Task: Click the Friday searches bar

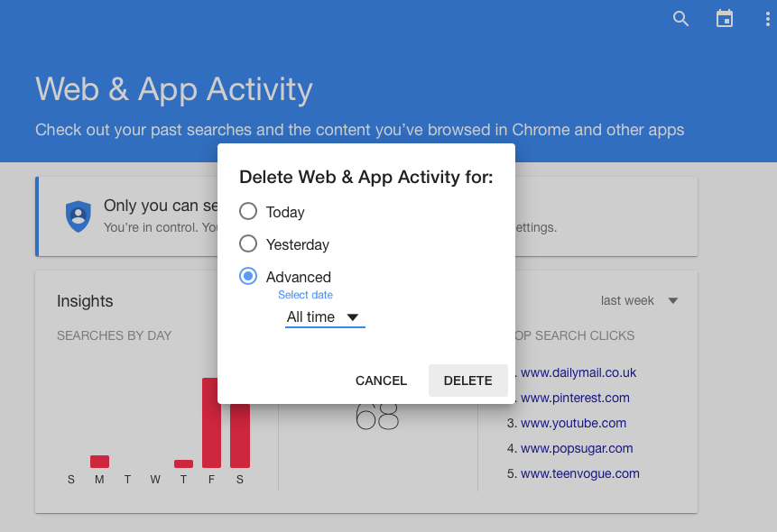Action: point(211,423)
